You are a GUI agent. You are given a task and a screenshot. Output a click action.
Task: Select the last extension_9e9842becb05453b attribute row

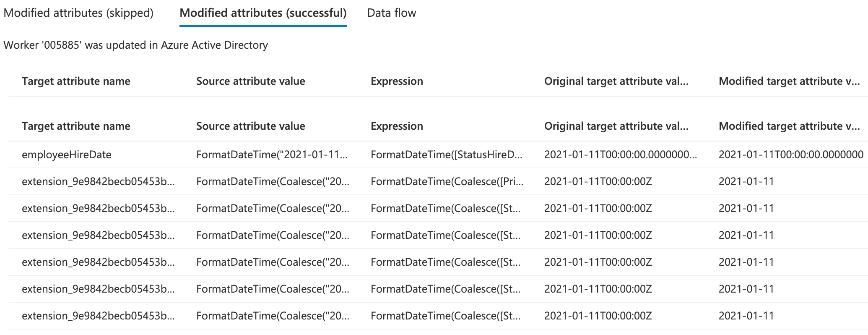(x=98, y=316)
